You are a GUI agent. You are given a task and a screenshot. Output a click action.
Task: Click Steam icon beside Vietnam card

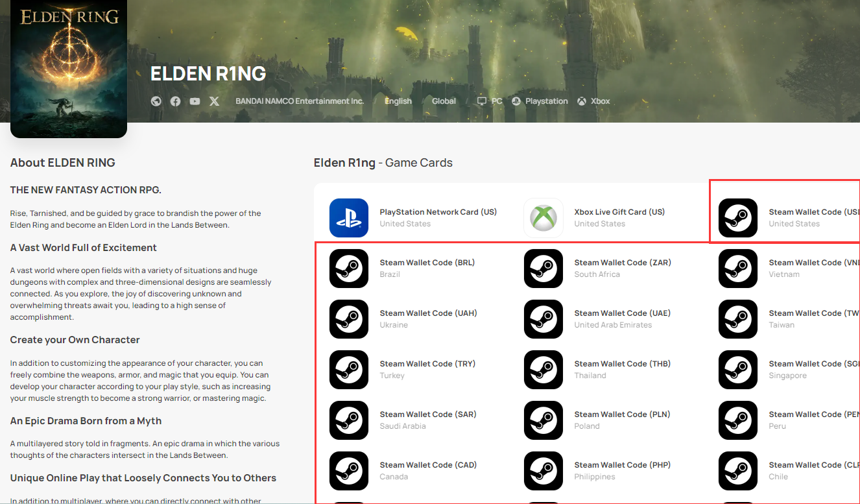(738, 269)
